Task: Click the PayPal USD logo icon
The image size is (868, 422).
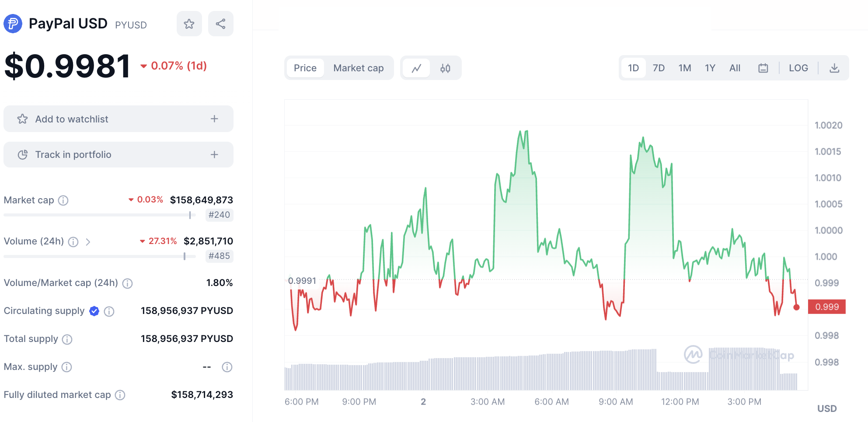Action: pos(13,24)
